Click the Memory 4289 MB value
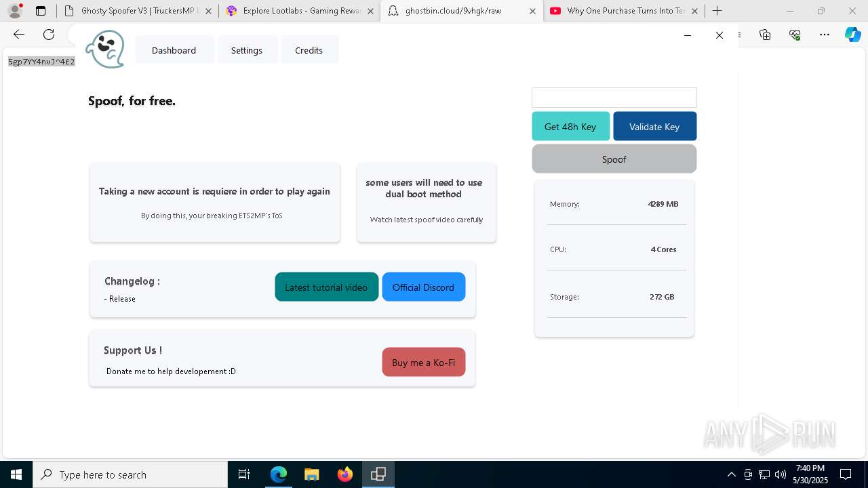 coord(663,204)
